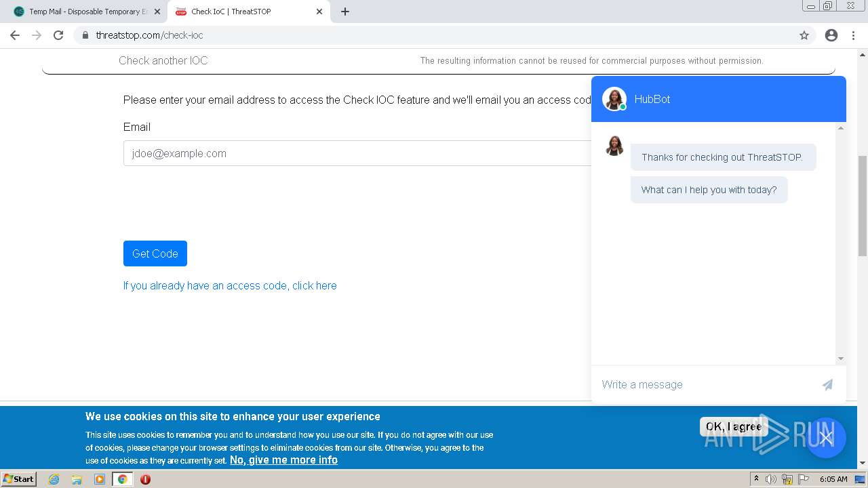Screen dimensions: 868x488
Task: View site info via the padlock icon
Action: tap(85, 35)
